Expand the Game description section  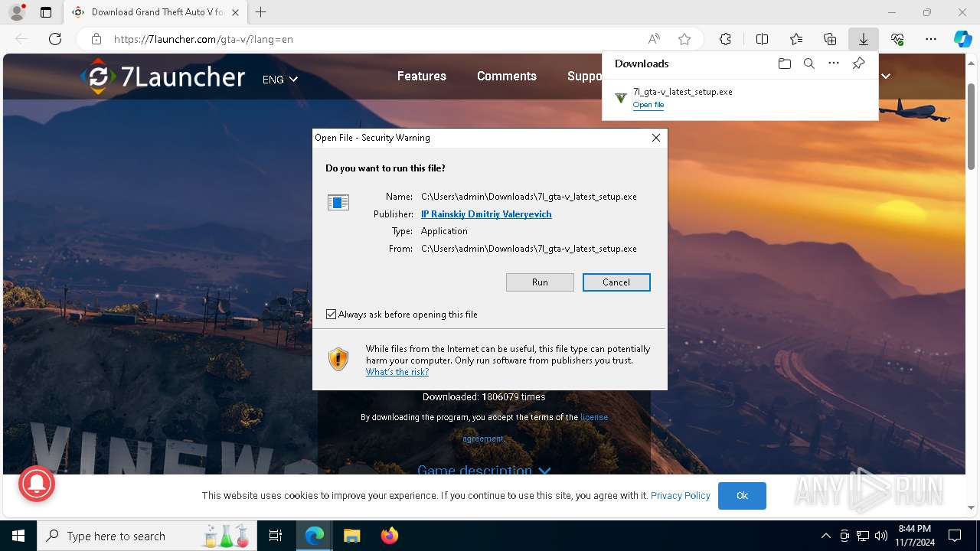[484, 471]
